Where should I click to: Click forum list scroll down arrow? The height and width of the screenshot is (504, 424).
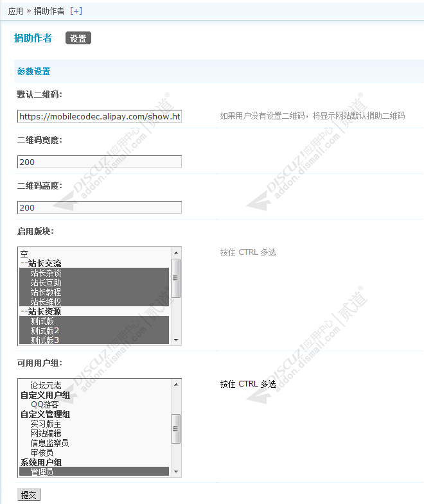coord(176,340)
